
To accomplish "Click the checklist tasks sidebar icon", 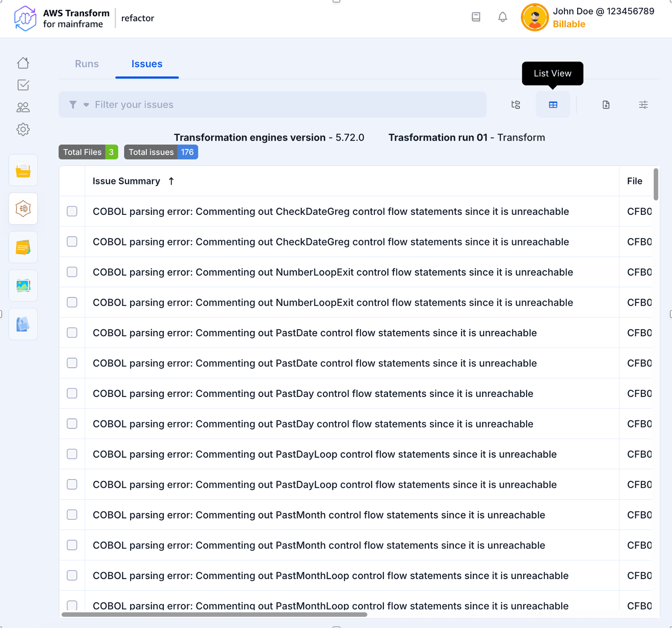I will pos(23,85).
